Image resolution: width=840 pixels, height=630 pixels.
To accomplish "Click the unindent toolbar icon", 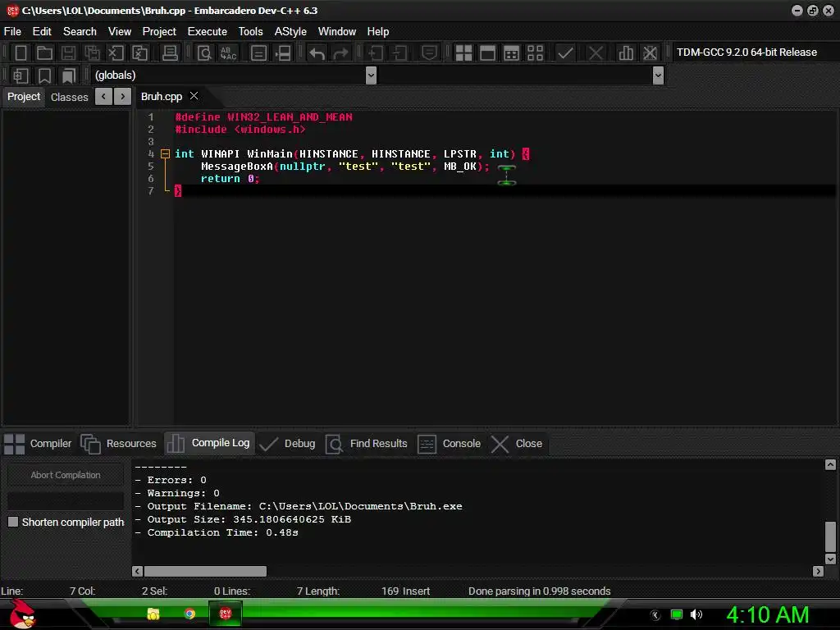I will (399, 53).
